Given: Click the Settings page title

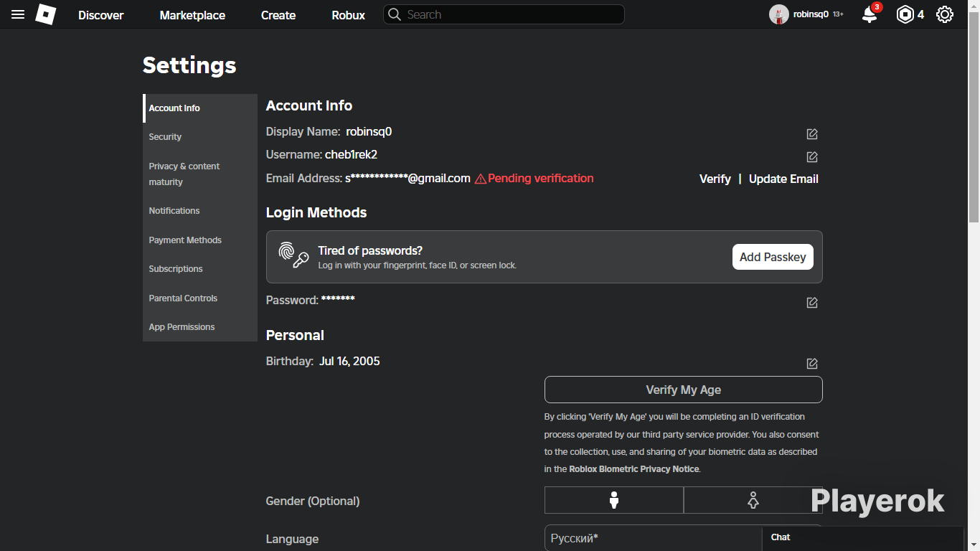Looking at the screenshot, I should [x=189, y=65].
